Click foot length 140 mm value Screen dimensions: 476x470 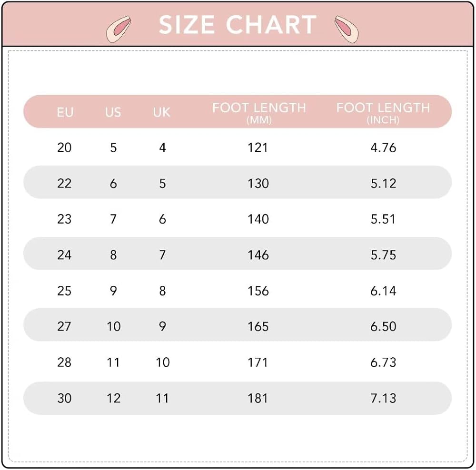tap(258, 219)
